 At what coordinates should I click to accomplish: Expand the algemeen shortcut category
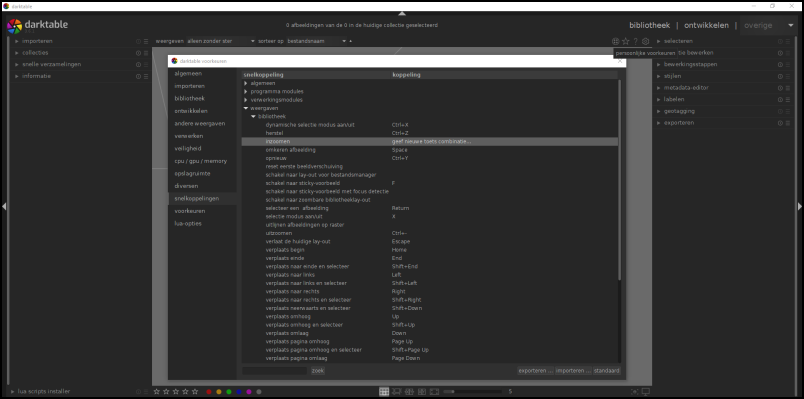pyautogui.click(x=246, y=83)
